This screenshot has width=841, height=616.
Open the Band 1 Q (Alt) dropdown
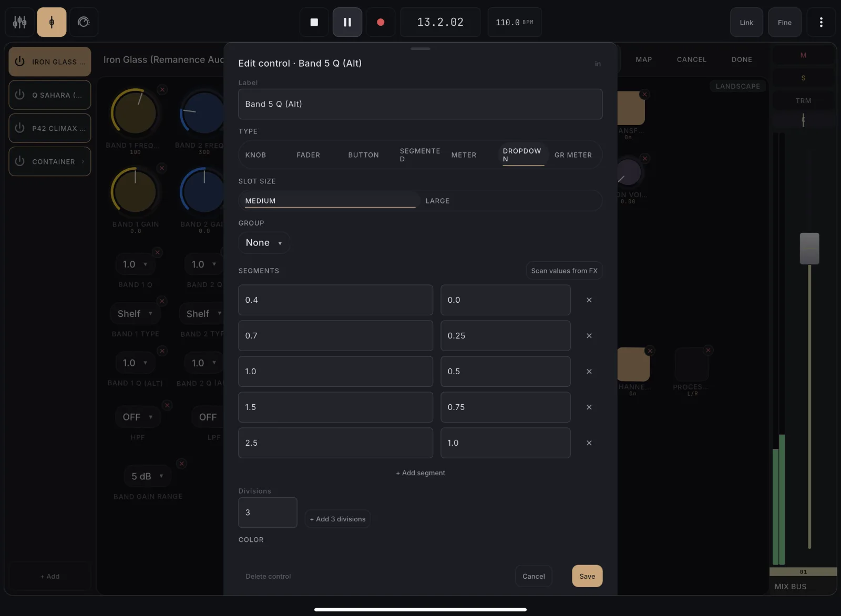135,363
